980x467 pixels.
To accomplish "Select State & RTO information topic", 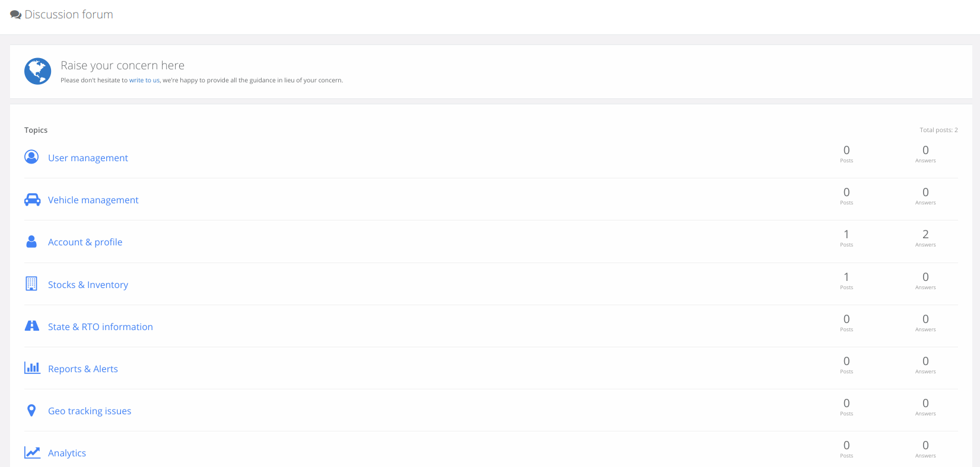I will [x=100, y=327].
